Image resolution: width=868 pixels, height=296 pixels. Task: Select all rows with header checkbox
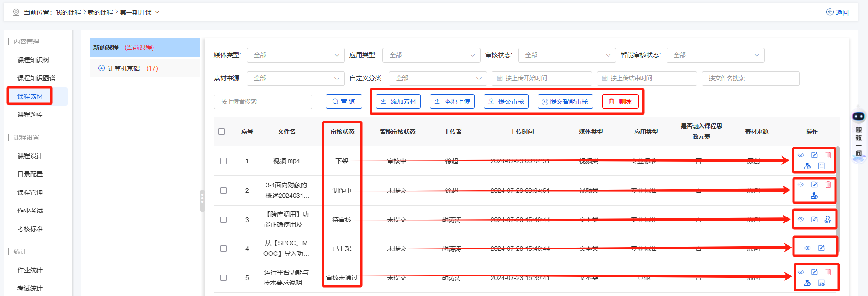222,132
